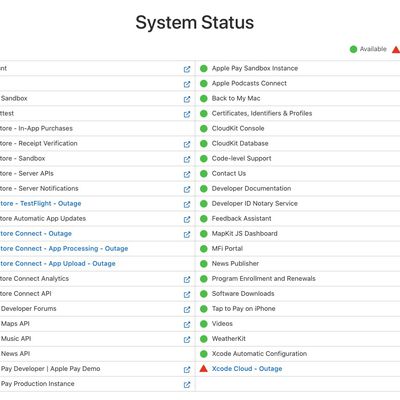The height and width of the screenshot is (400, 400).
Task: Select Feedback Assistant text
Action: (x=242, y=218)
